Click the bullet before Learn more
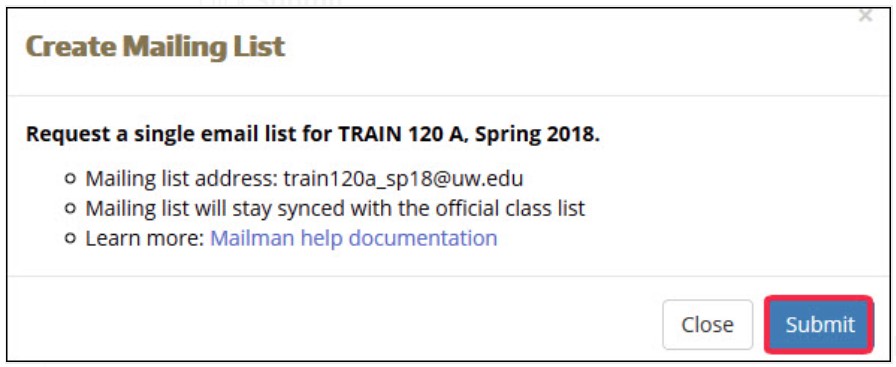This screenshot has width=896, height=367. (71, 239)
